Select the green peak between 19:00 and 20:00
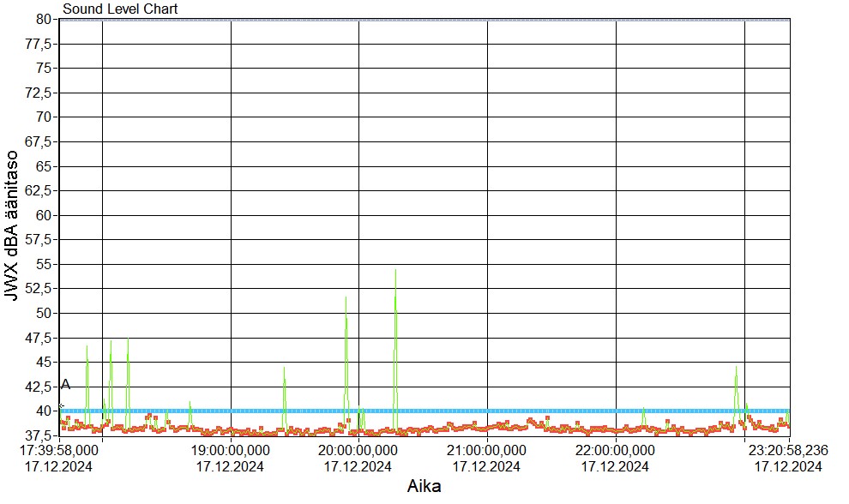 pyautogui.click(x=284, y=370)
